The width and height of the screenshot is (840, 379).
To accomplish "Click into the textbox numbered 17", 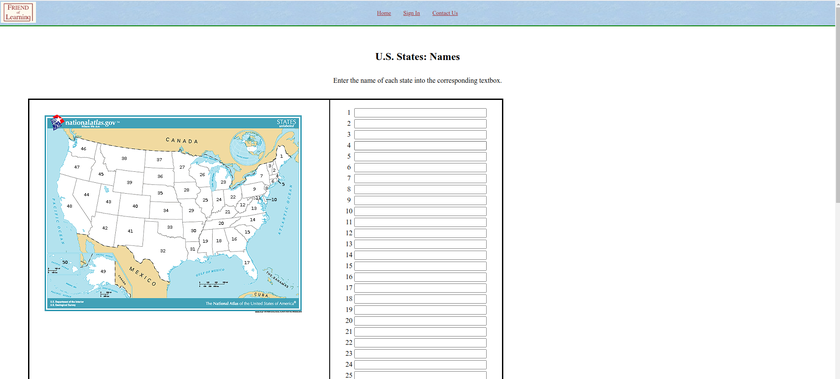I will (420, 288).
